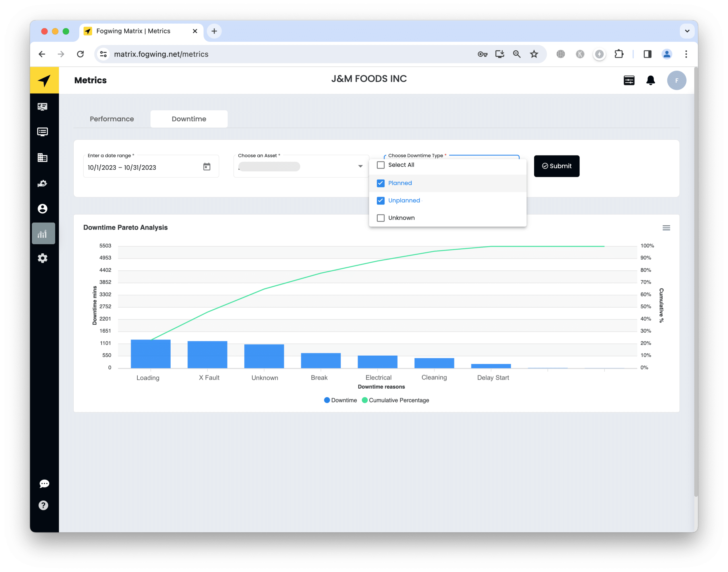Click the zoom magnifier icon in address bar

517,54
